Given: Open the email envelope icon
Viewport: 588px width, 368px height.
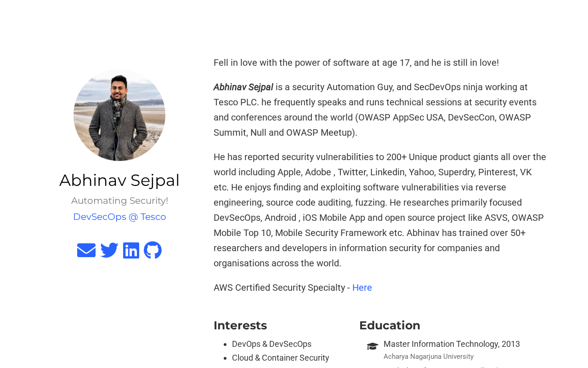Looking at the screenshot, I should coord(86,250).
